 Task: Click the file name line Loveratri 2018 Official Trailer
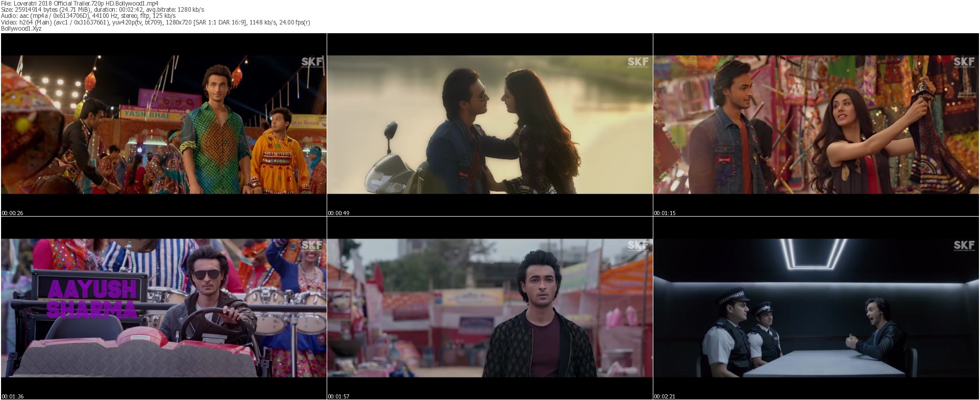point(80,3)
